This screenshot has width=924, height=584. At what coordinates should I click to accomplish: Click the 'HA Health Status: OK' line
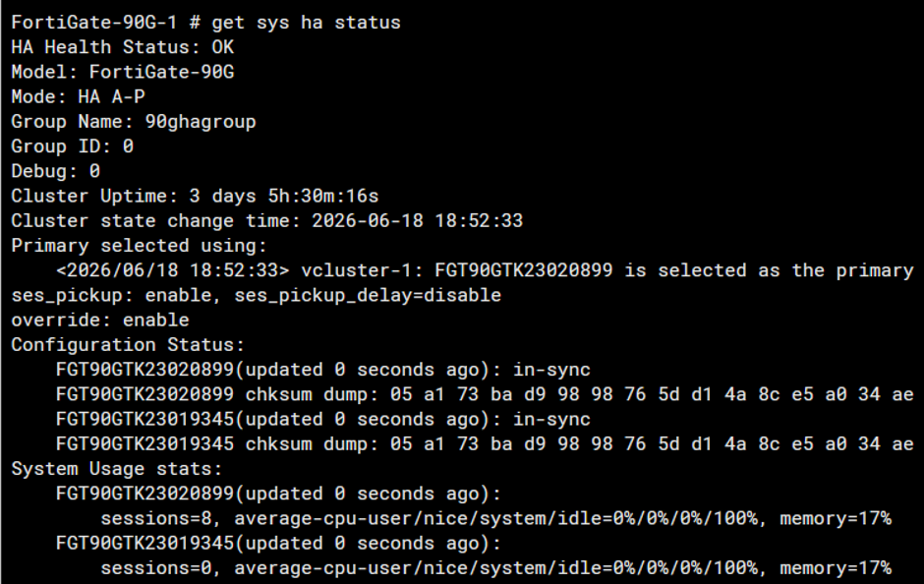tap(123, 47)
